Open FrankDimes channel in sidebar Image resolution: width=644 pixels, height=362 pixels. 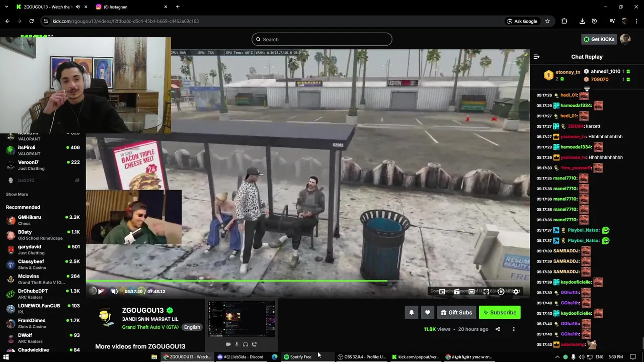point(43,323)
